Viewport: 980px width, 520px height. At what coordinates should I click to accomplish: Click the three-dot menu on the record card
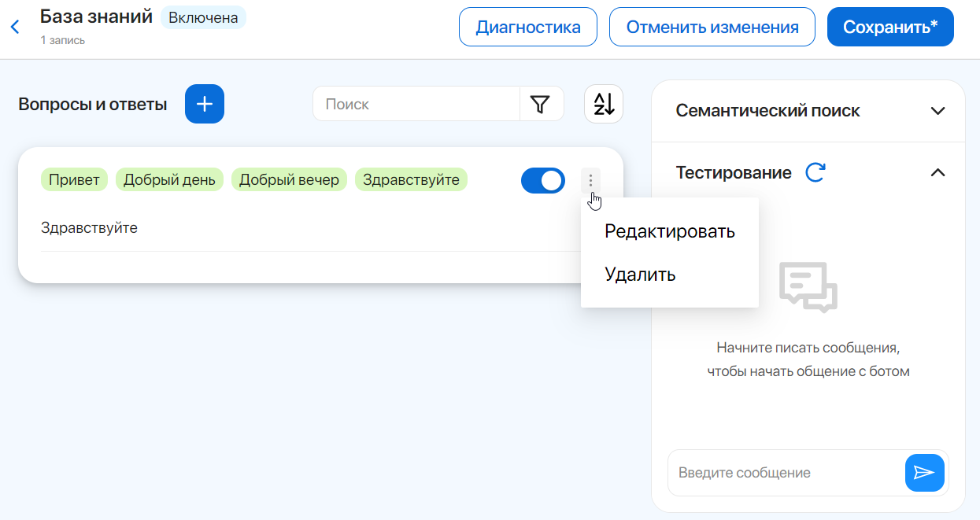click(590, 180)
